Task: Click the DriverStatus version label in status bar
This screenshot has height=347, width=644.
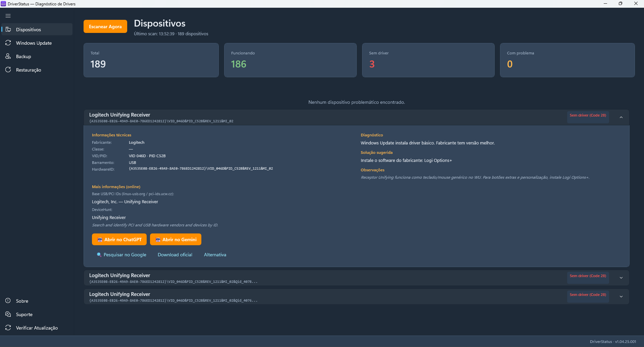Action: (613, 342)
